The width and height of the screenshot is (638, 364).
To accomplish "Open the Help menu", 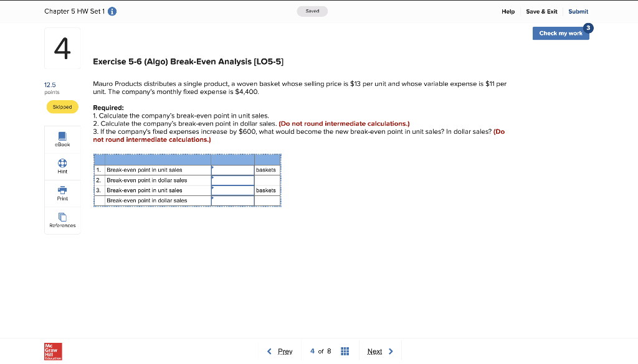I will (508, 11).
